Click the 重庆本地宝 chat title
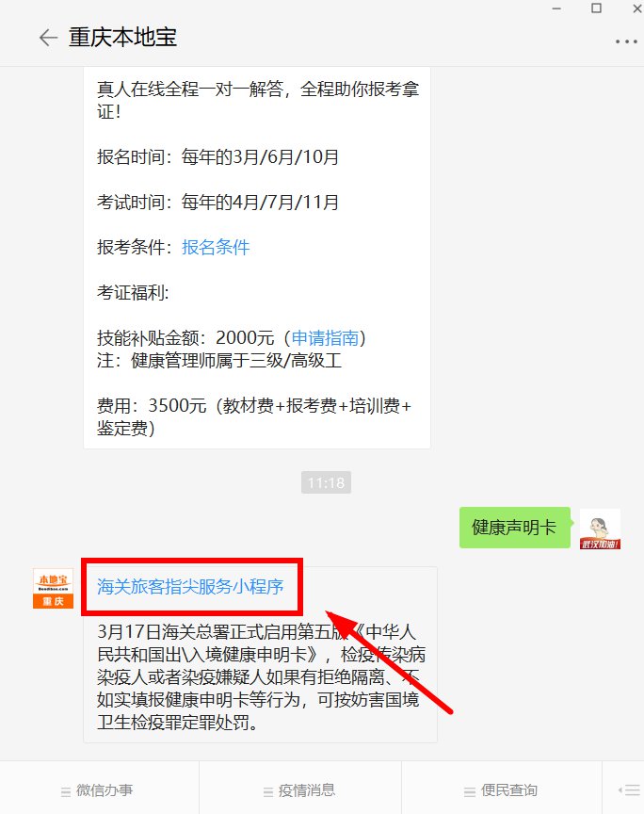 click(x=123, y=38)
